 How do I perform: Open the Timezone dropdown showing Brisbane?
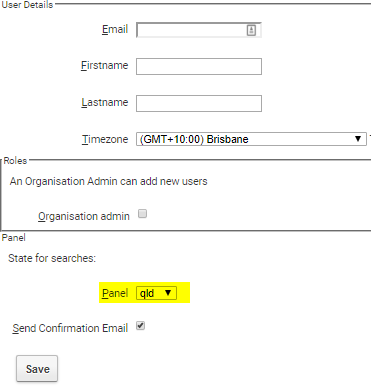251,139
